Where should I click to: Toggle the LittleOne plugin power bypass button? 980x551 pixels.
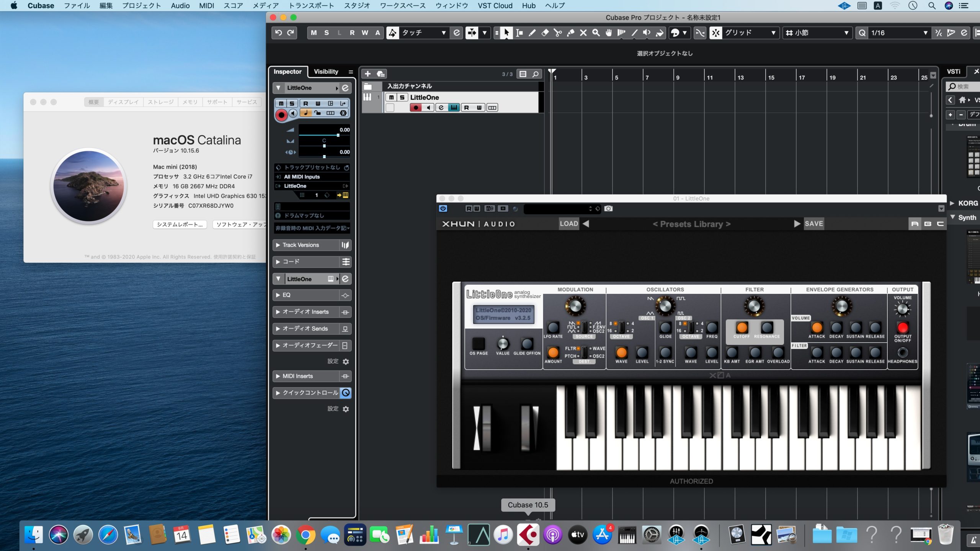[x=443, y=209]
